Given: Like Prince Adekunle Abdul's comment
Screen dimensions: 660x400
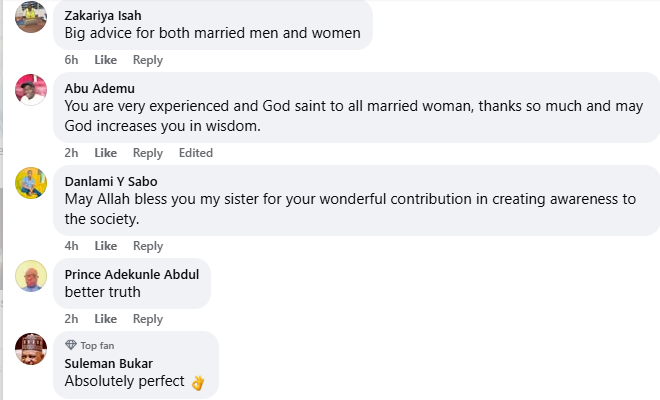Looking at the screenshot, I should click(x=105, y=319).
